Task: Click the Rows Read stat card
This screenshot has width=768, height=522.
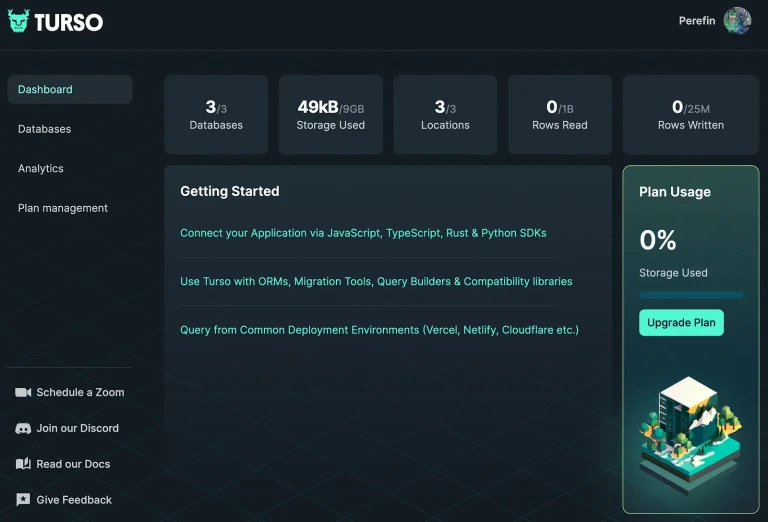Action: point(560,115)
